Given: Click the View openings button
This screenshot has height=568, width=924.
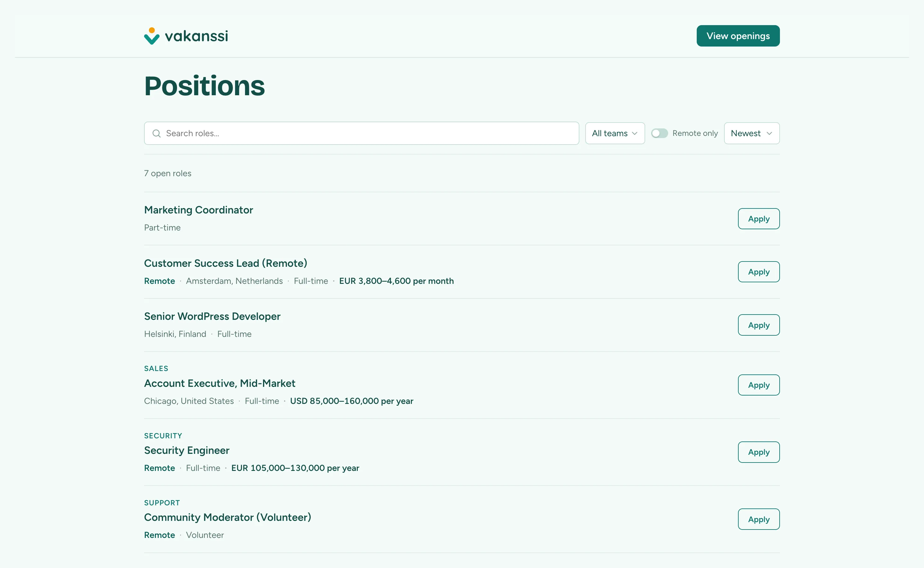Looking at the screenshot, I should point(738,36).
